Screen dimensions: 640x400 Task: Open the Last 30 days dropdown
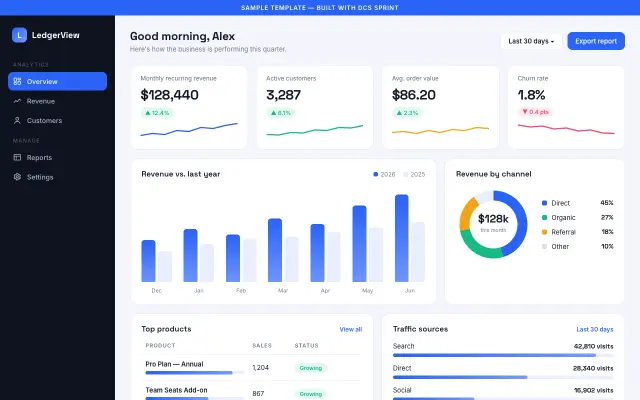point(531,41)
